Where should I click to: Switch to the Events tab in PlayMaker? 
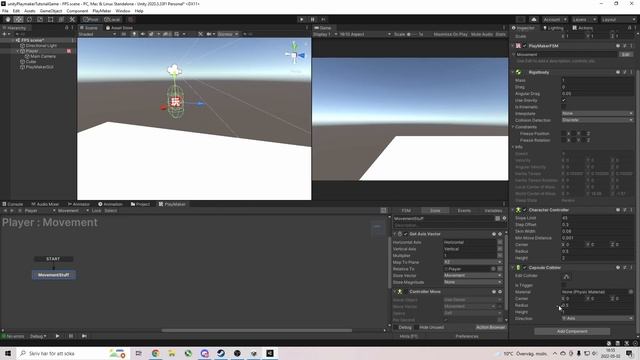[464, 211]
